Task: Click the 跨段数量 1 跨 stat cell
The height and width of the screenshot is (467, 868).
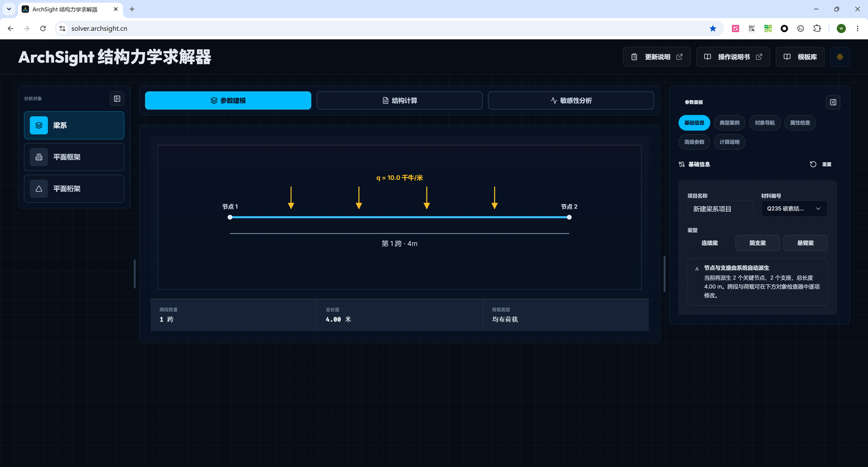Action: pyautogui.click(x=234, y=315)
